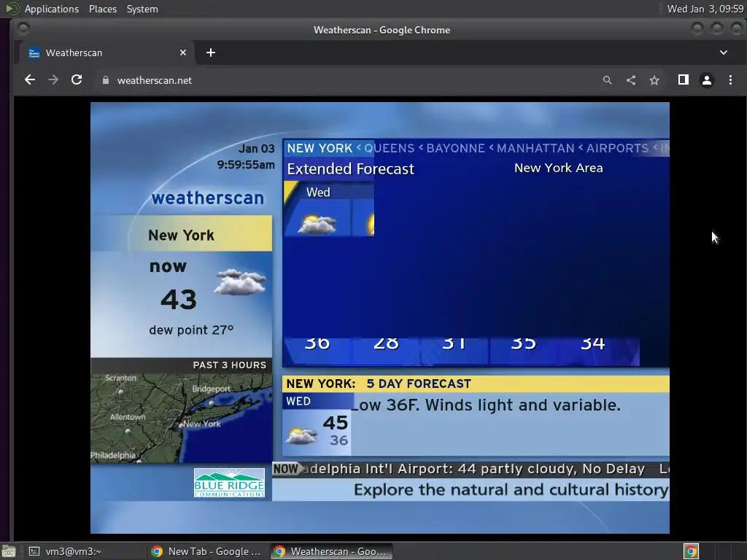
Task: Open Chrome three-dot menu
Action: tap(730, 80)
